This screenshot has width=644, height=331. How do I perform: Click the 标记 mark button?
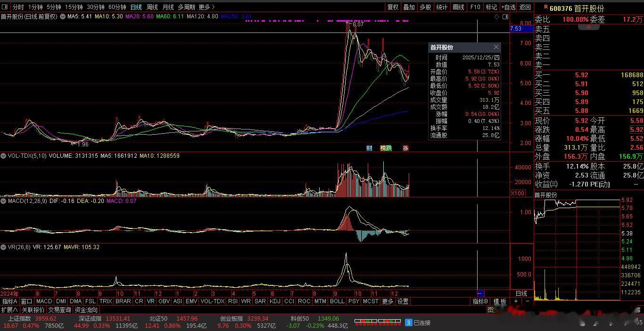[x=491, y=7]
